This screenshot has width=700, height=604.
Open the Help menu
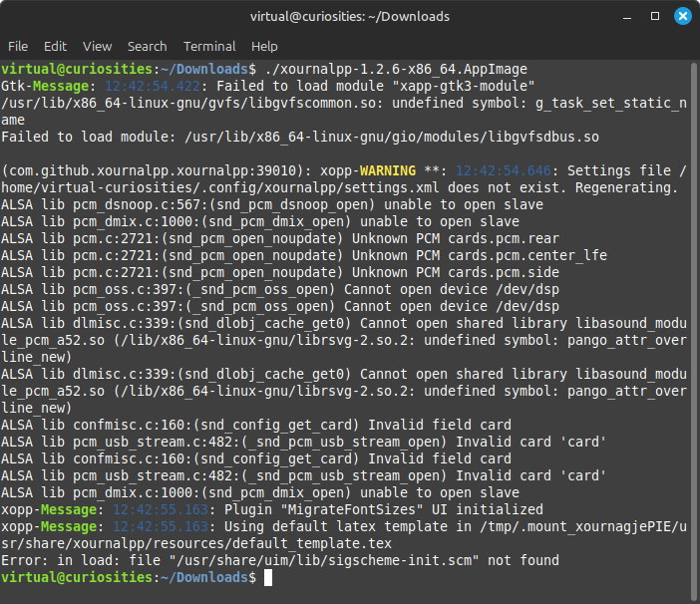pyautogui.click(x=264, y=47)
